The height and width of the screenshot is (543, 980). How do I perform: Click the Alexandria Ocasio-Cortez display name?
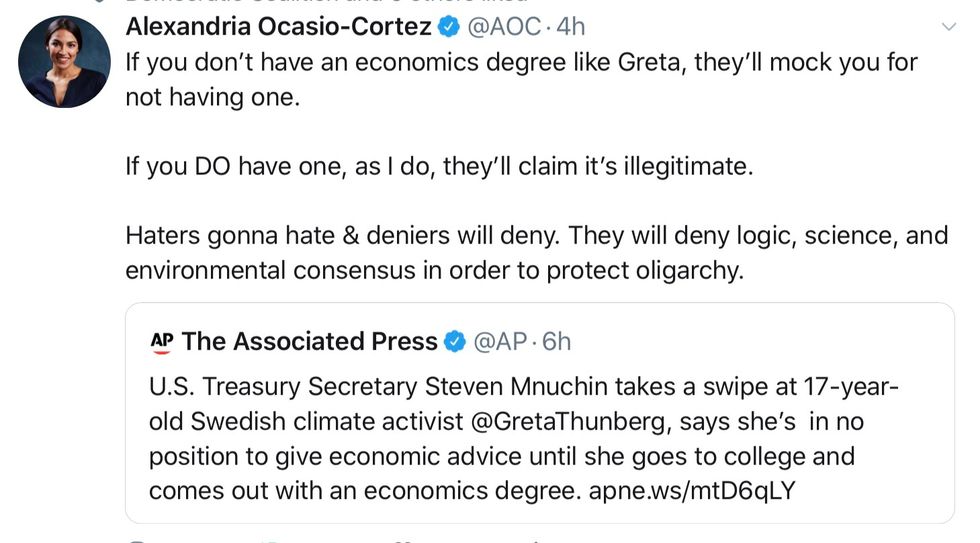tap(278, 28)
